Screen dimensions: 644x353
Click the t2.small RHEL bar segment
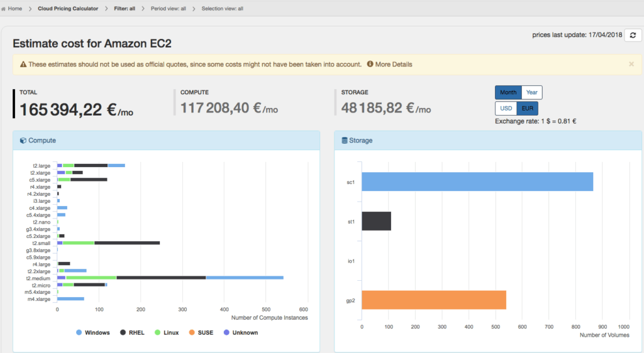tap(127, 243)
